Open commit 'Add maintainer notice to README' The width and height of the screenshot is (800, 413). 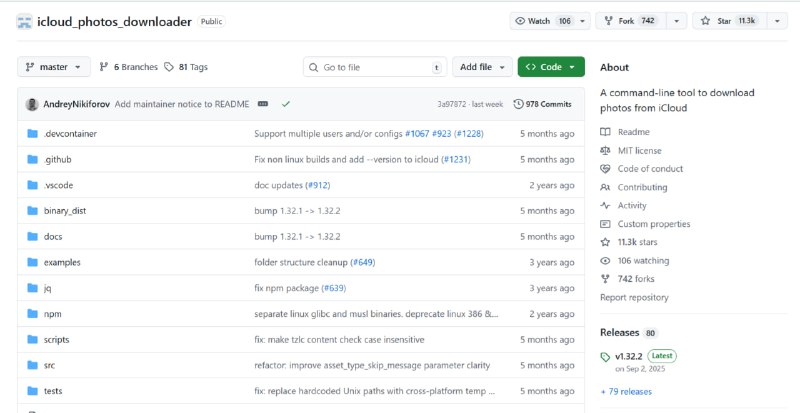pyautogui.click(x=182, y=104)
